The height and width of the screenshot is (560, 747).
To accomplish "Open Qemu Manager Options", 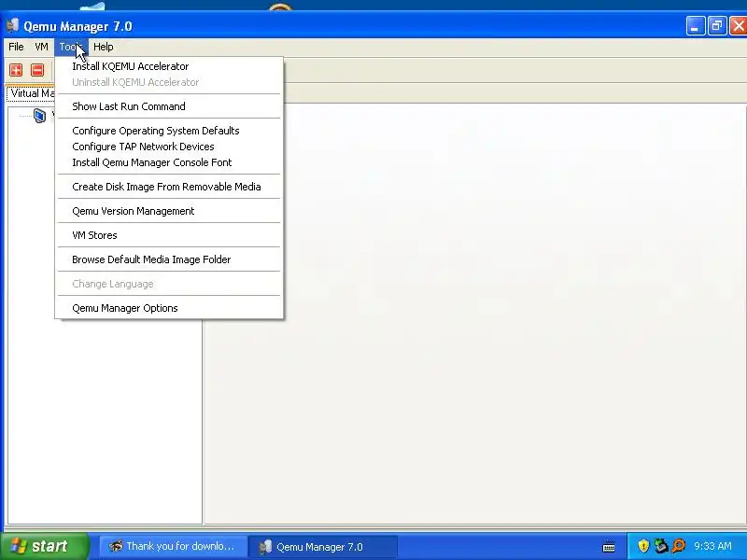I will point(169,308).
